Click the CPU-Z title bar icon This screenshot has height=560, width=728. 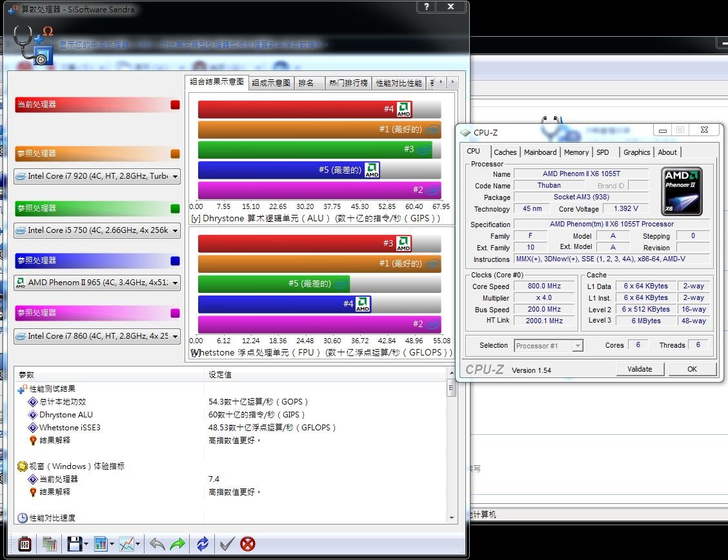pos(465,133)
